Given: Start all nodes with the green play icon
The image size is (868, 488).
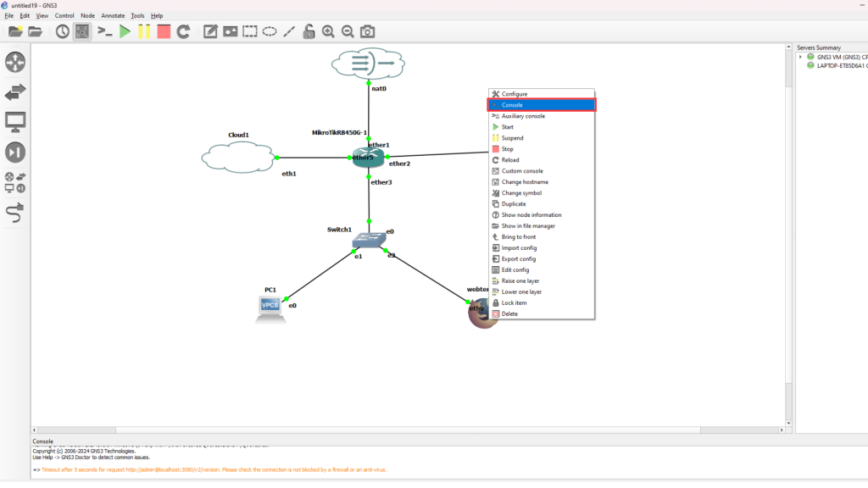Looking at the screenshot, I should (125, 31).
